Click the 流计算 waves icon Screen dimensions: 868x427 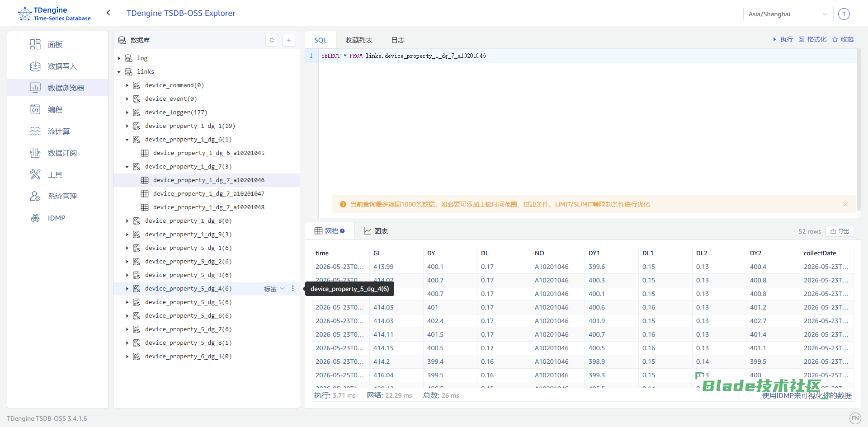tap(35, 131)
